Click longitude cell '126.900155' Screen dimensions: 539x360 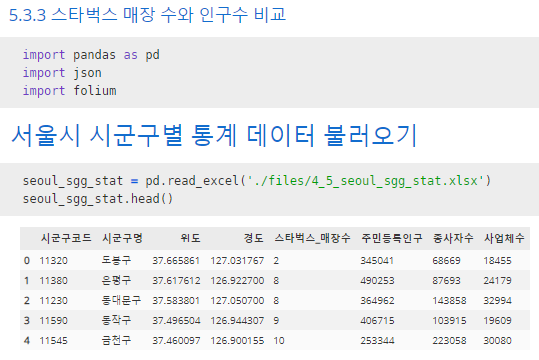coord(237,340)
